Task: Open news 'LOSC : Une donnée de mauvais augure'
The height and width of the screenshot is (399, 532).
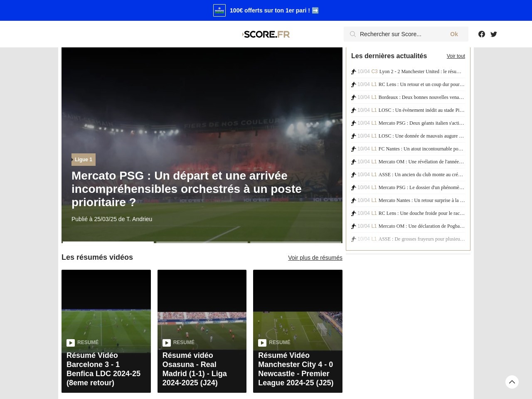Action: coord(421,136)
